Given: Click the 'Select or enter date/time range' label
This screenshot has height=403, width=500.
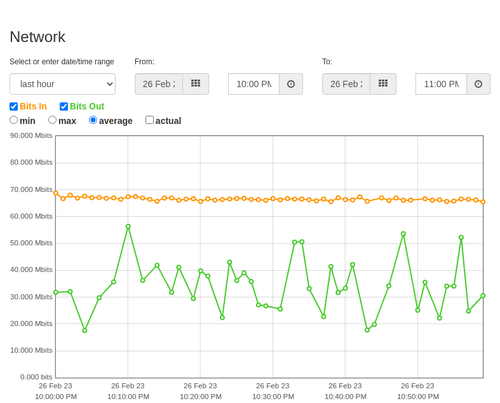Looking at the screenshot, I should pos(62,62).
